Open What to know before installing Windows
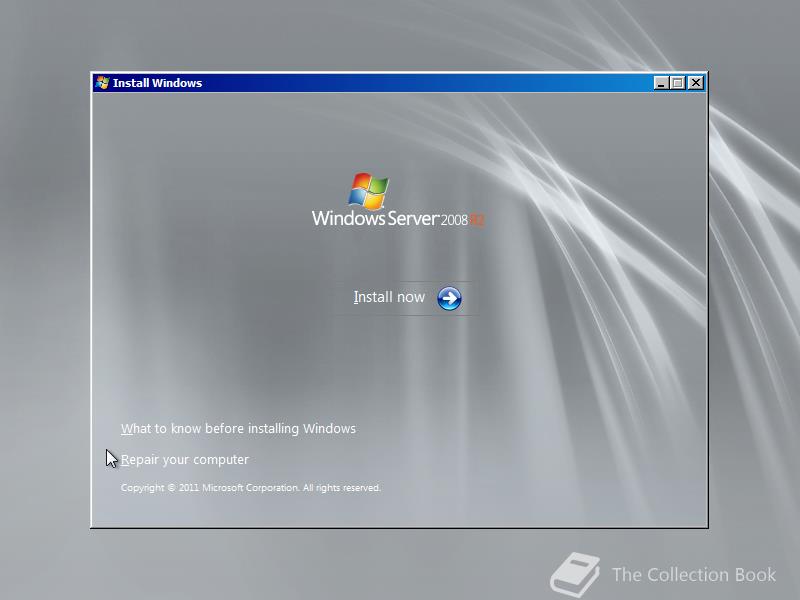The height and width of the screenshot is (600, 800). [x=238, y=429]
